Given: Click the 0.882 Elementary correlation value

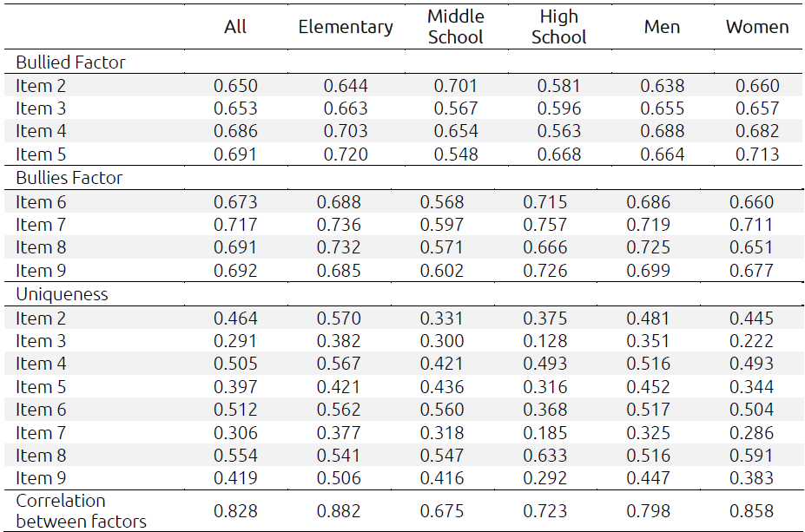Looking at the screenshot, I should (339, 511).
